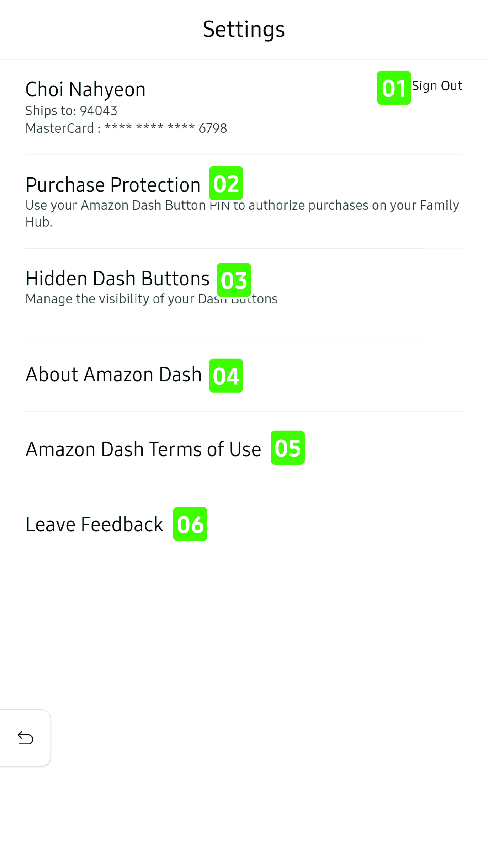This screenshot has width=488, height=868.
Task: Click the green 04 number badge
Action: pyautogui.click(x=226, y=375)
